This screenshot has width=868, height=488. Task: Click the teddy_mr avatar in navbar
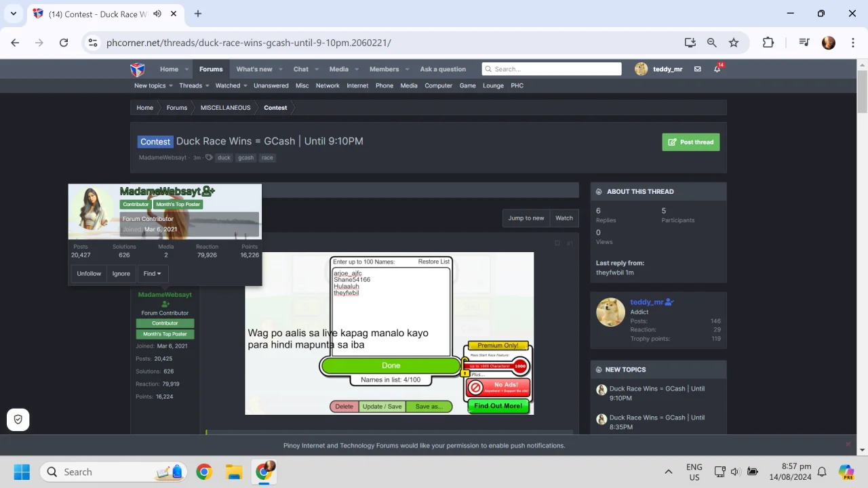point(641,69)
